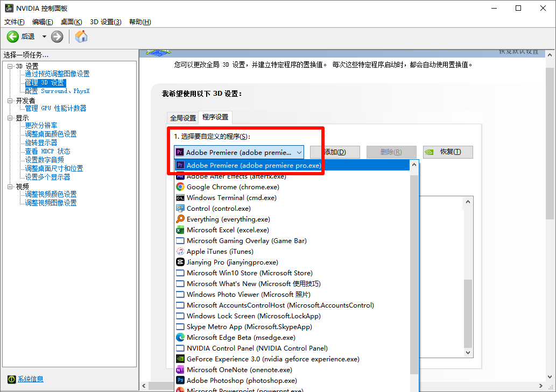Click the System Information icon at bottom left
Viewport: 556px width, 392px height.
coord(12,379)
